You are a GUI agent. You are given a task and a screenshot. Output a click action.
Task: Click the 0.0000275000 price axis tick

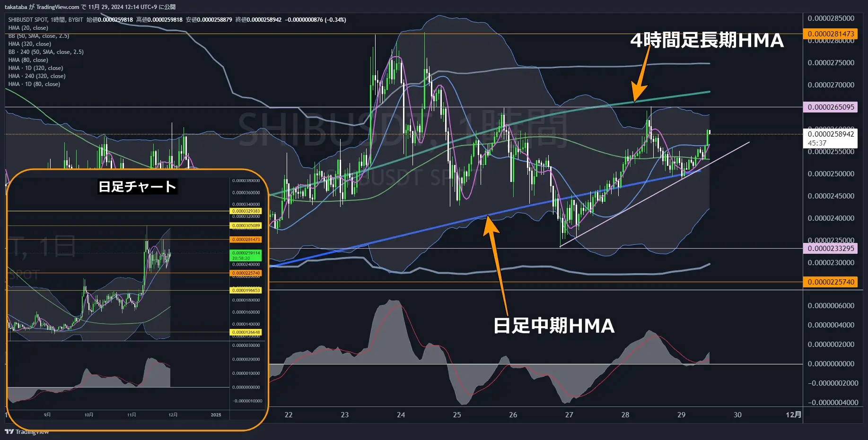(x=831, y=63)
